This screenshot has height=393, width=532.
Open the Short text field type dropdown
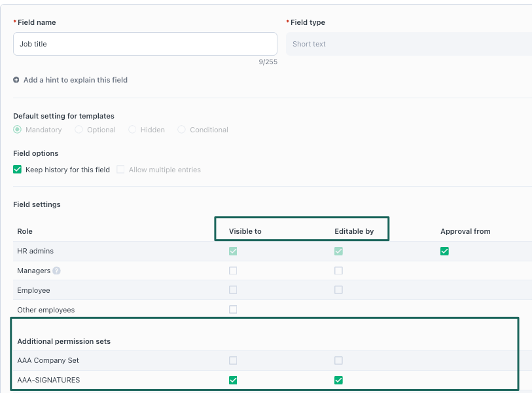(x=408, y=44)
